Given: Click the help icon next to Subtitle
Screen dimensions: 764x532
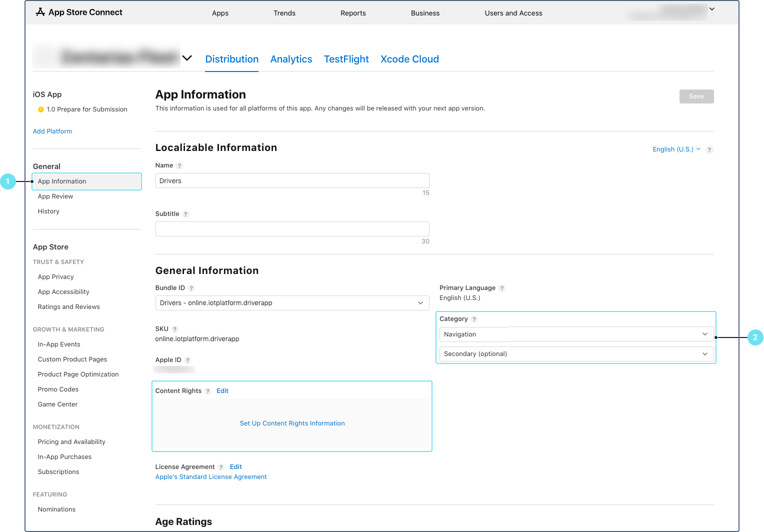Looking at the screenshot, I should [x=185, y=214].
